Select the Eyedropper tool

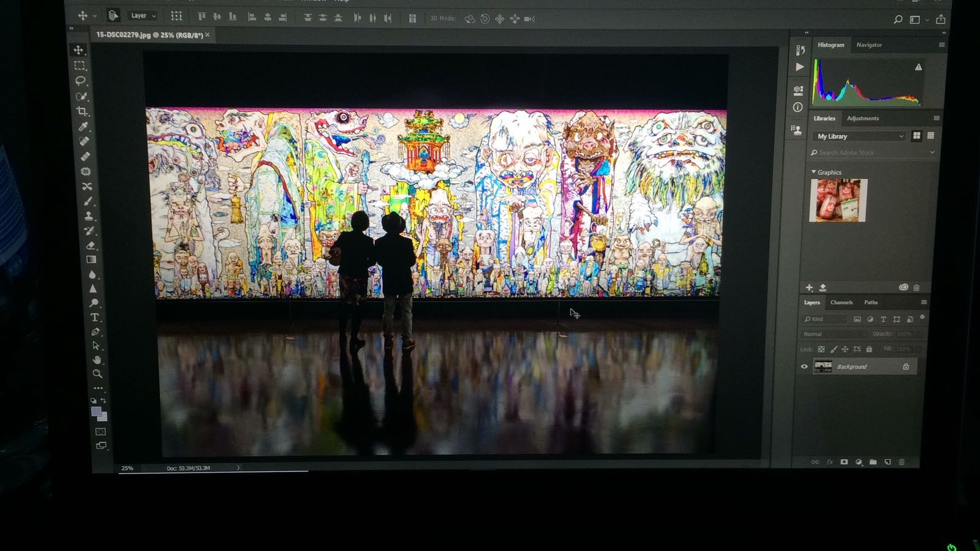[83, 127]
